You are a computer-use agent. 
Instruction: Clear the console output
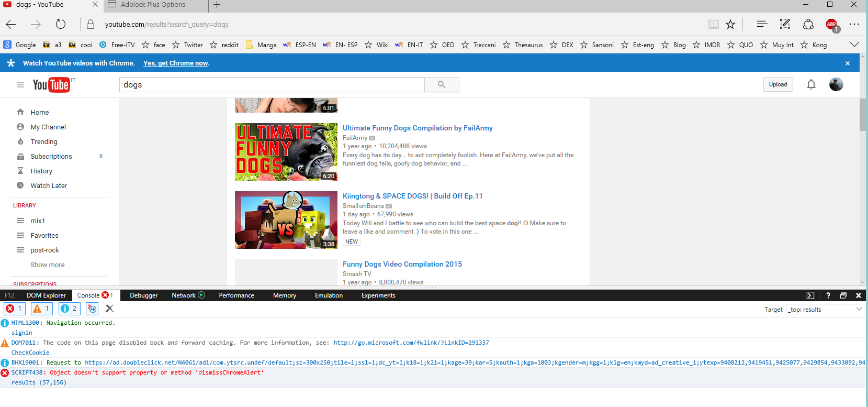click(x=109, y=309)
